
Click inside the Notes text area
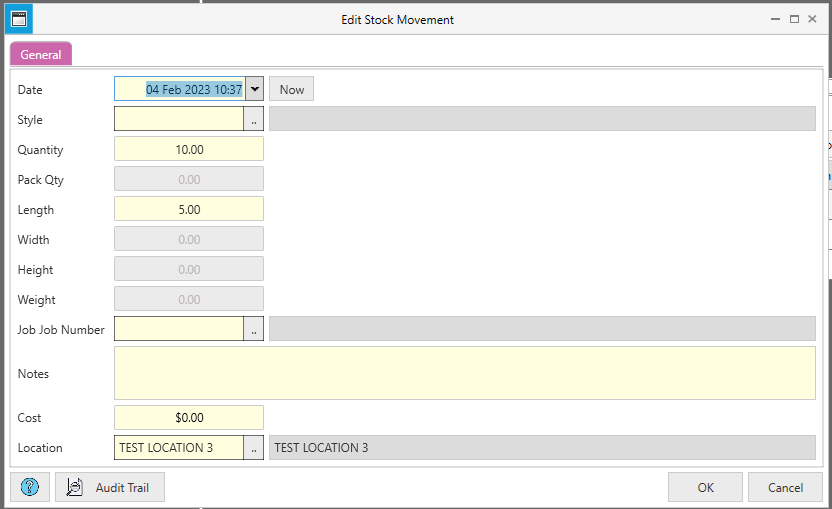[465, 373]
